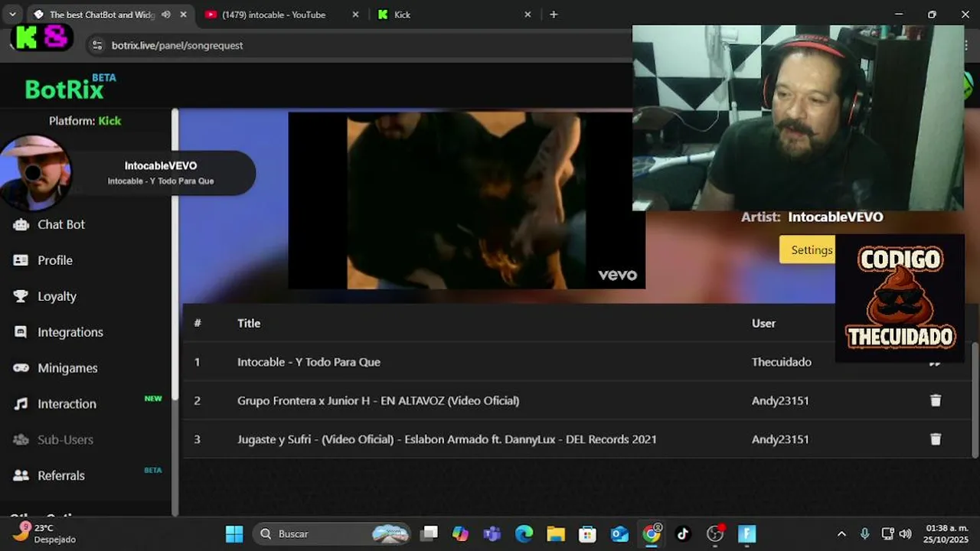
Task: Show hidden system tray icons
Action: [841, 533]
